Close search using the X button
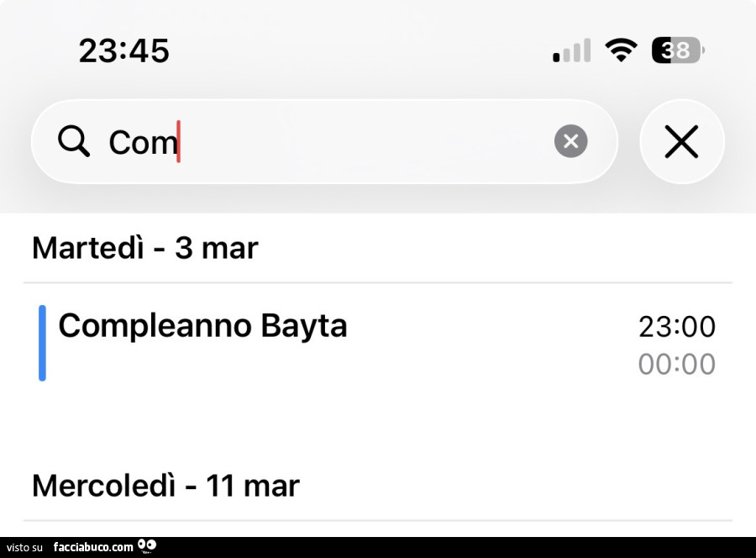756x558 pixels. [x=681, y=141]
